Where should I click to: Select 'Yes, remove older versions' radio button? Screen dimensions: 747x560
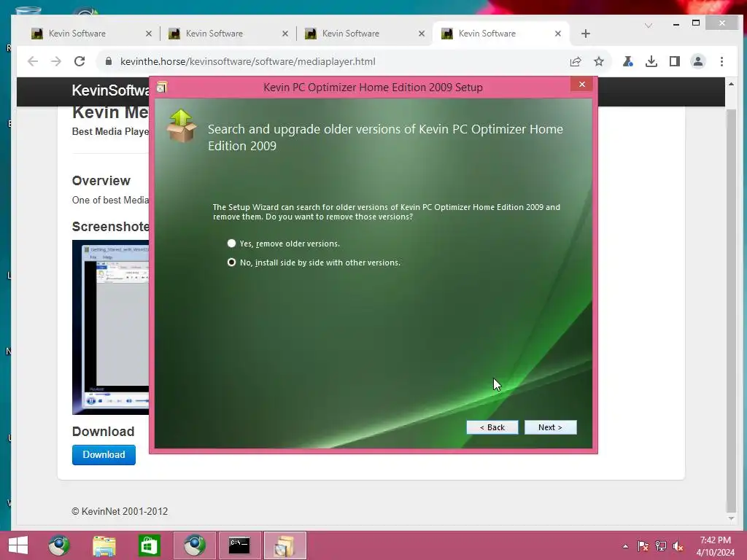231,244
